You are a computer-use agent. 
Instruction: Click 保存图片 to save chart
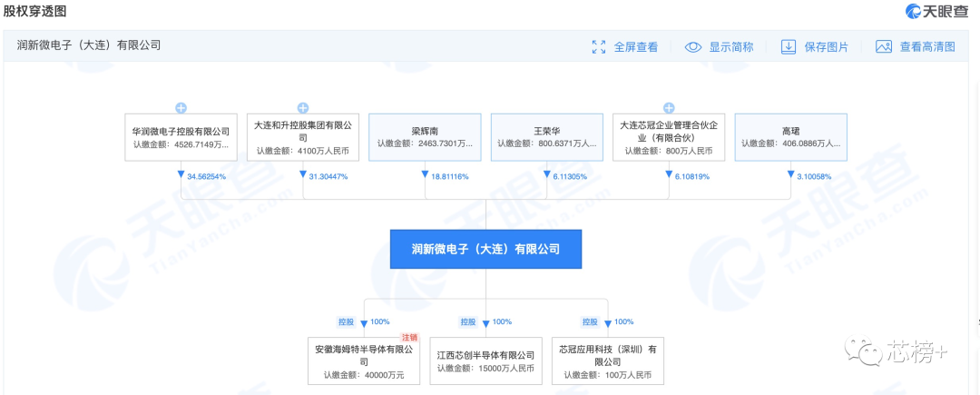(x=826, y=47)
